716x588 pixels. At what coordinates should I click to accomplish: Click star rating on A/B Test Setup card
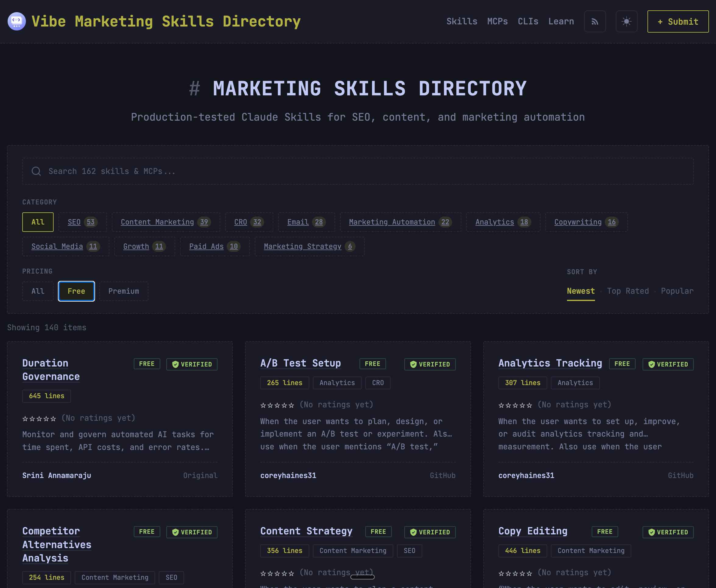[x=277, y=405]
